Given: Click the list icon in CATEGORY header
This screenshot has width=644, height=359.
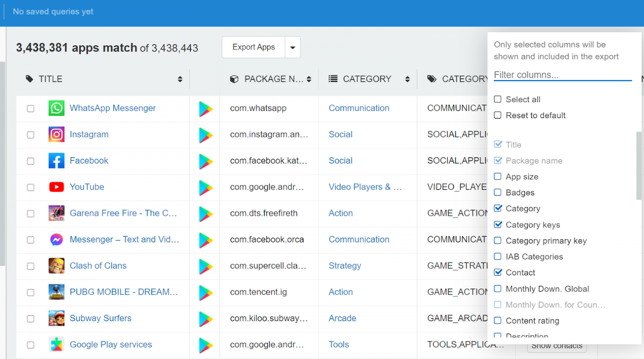Looking at the screenshot, I should (x=333, y=79).
